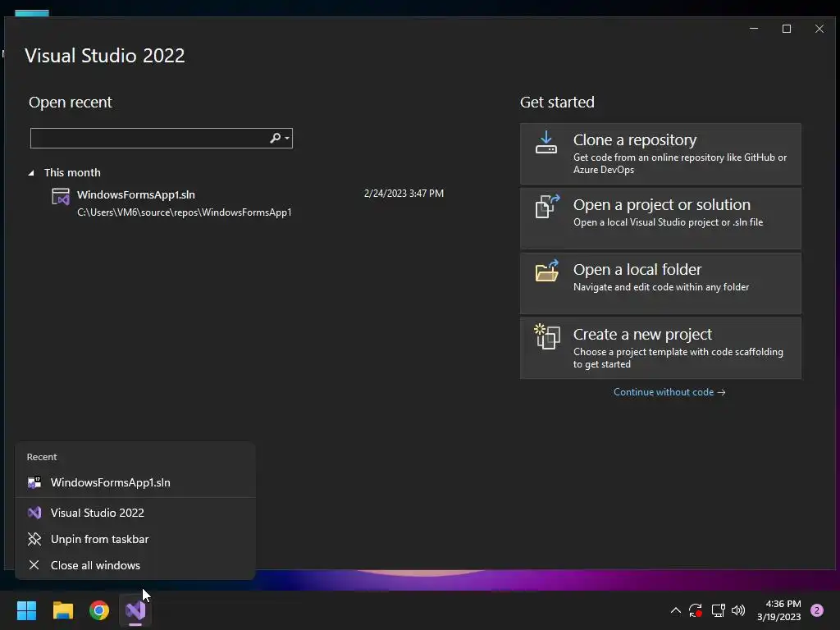This screenshot has width=840, height=630.
Task: Click the sync update tray icon
Action: pyautogui.click(x=696, y=610)
